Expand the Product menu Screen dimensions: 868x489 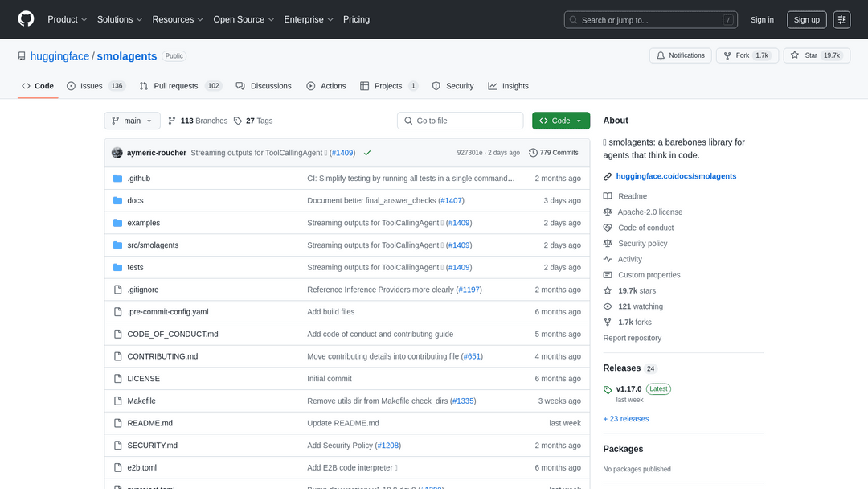pos(67,19)
